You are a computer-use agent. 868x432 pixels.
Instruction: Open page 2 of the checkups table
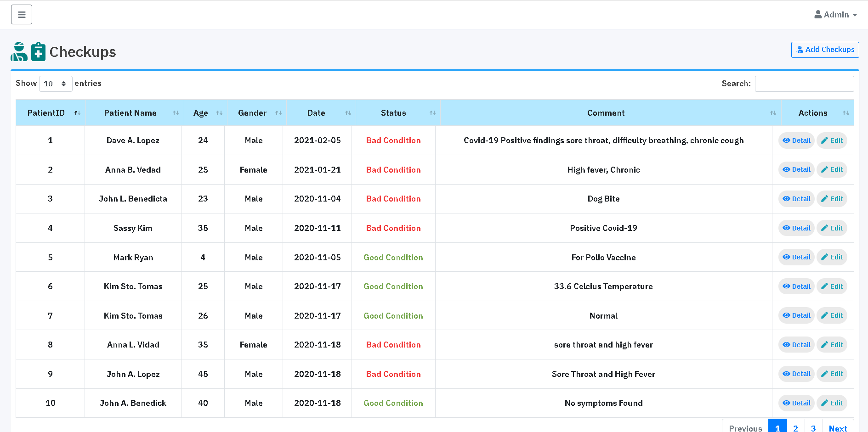[x=795, y=427]
